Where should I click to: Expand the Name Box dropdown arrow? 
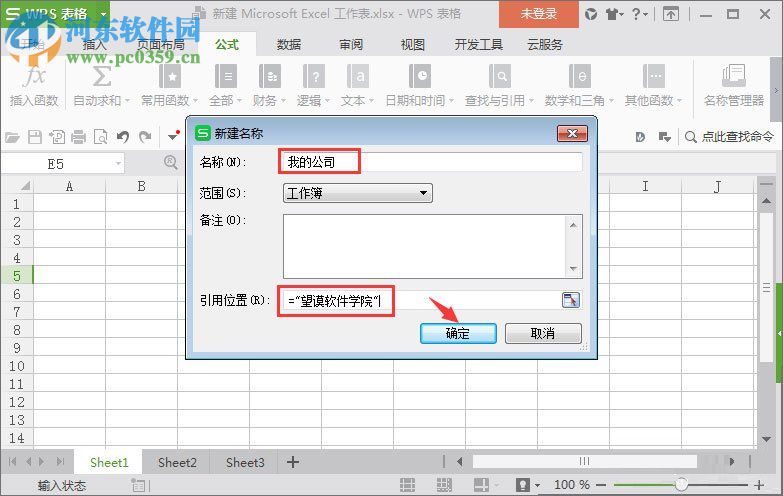click(118, 163)
